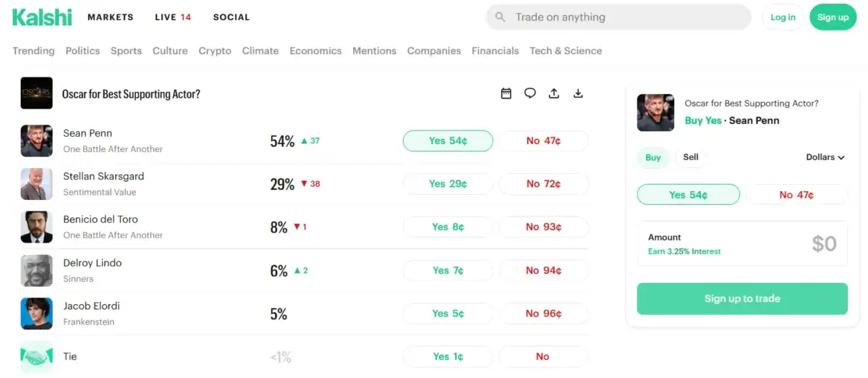Click the Amount input field
The height and width of the screenshot is (378, 868).
[x=742, y=244]
